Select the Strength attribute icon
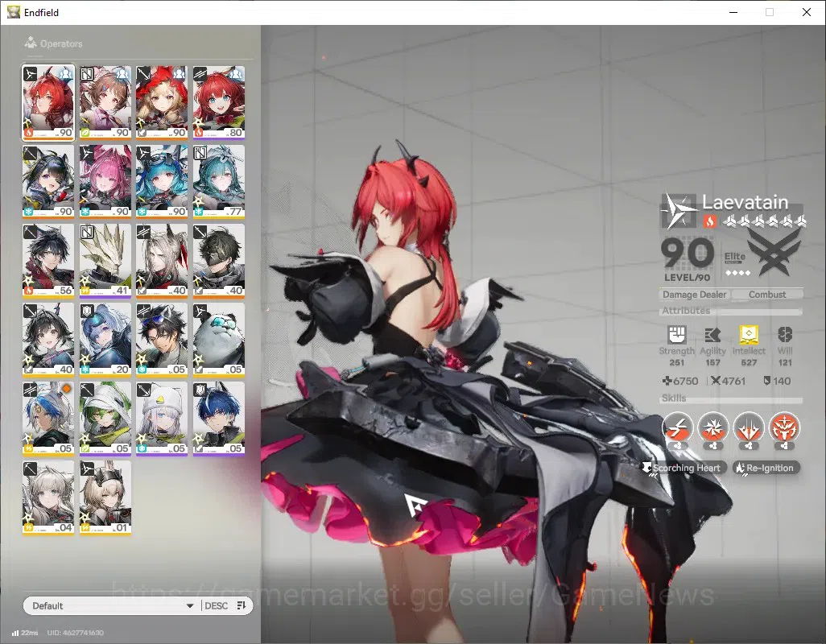Screen dimensions: 826x644 (x=677, y=335)
